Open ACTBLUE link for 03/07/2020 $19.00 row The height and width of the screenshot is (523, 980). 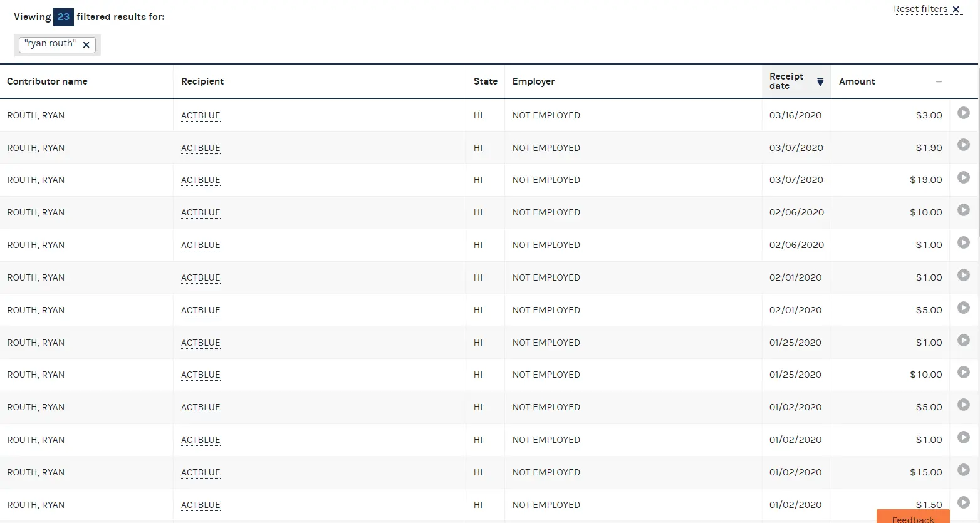pos(201,180)
